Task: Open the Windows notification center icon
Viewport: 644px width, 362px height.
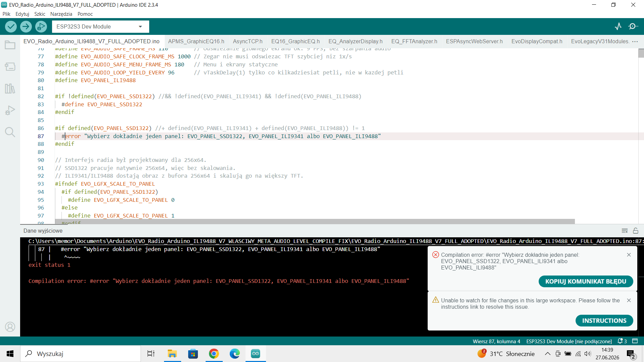Action: coord(631,354)
